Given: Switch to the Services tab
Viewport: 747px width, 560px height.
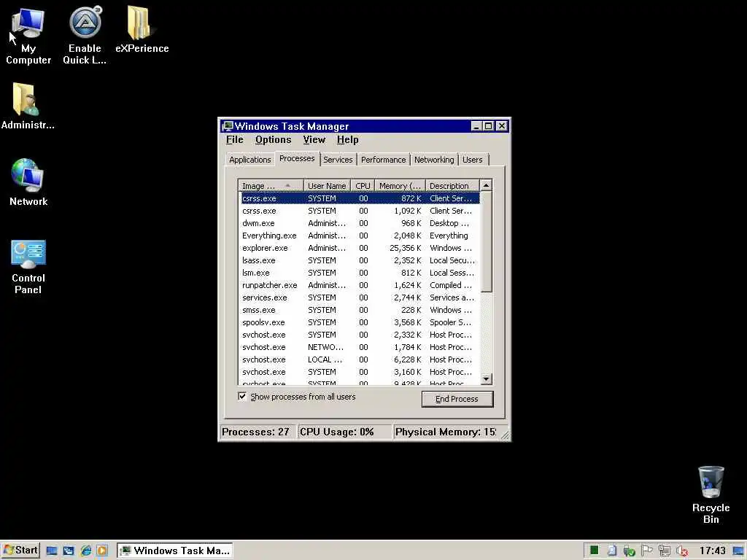Looking at the screenshot, I should [338, 160].
